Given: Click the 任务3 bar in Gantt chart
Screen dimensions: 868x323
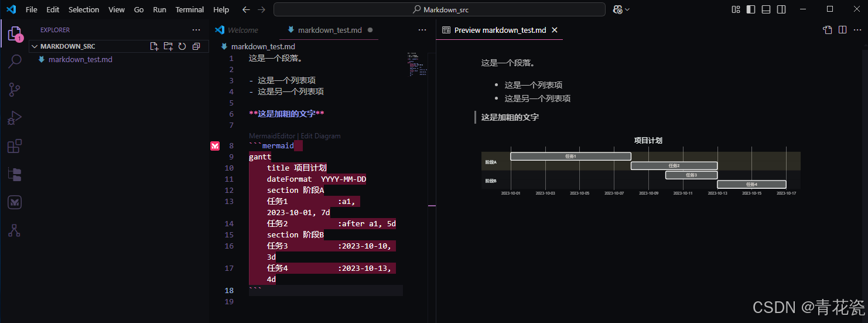Looking at the screenshot, I should click(x=691, y=175).
